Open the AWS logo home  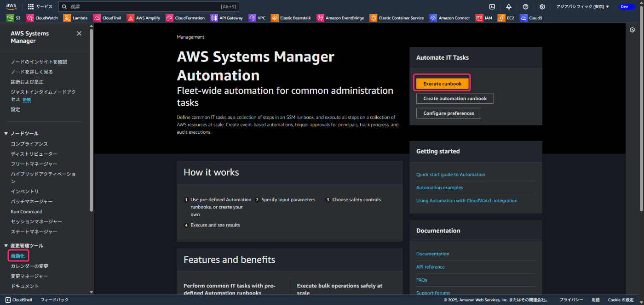point(11,6)
